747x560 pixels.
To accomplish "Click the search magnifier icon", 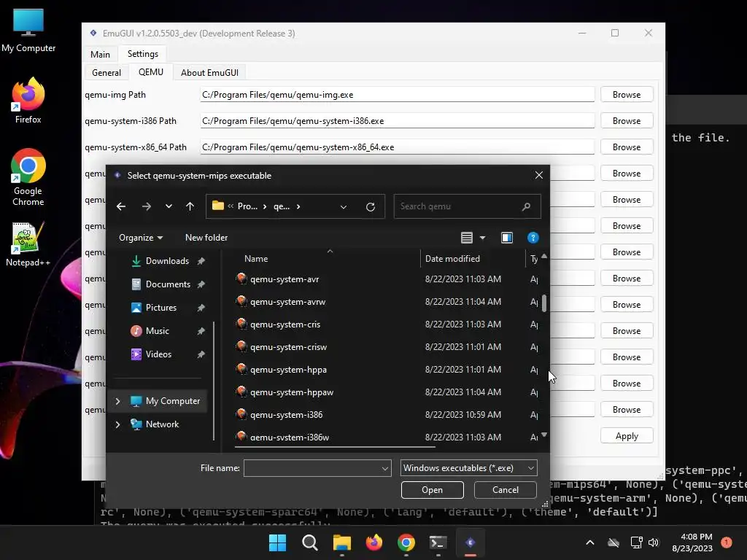I will 526,206.
